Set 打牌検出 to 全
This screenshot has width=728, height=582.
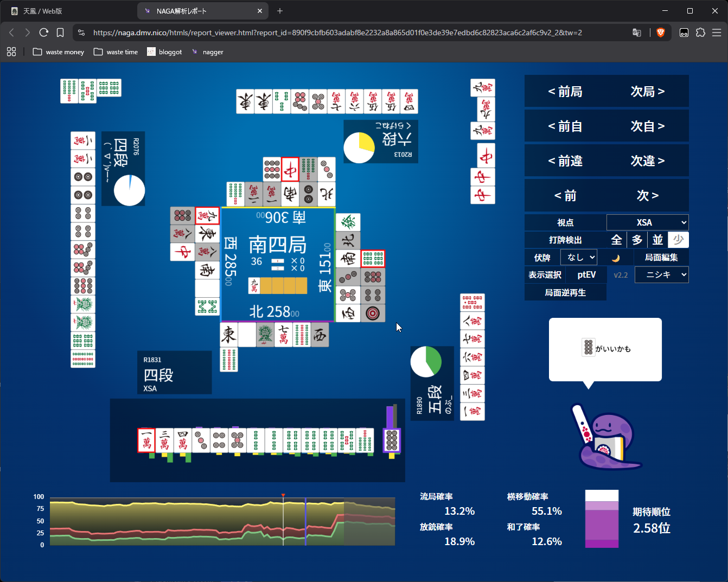(616, 240)
